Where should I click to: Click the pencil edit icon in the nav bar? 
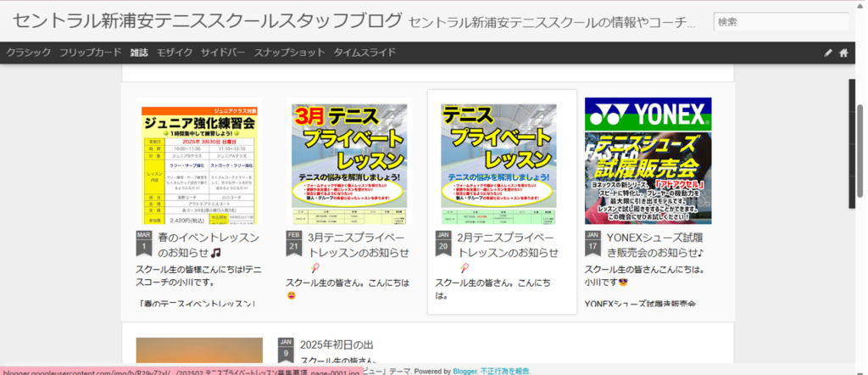coord(827,53)
